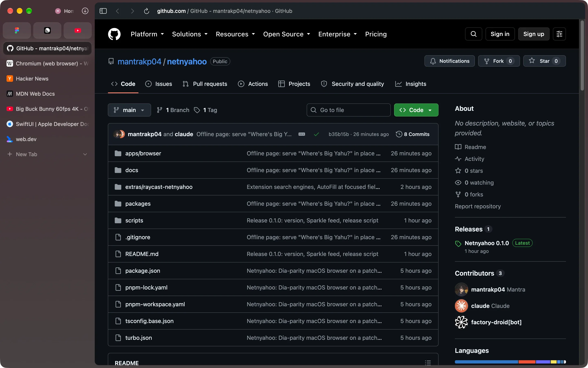Focus the Go to file search field
Screen dimensions: 588x368
pos(349,110)
